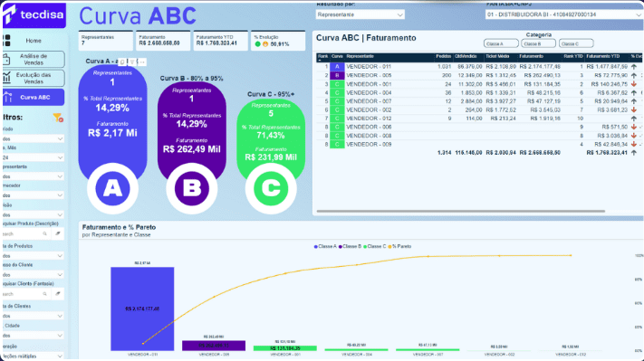Screen dimensions: 644x361
Task: Click the % Pareto legend swatch
Action: 389,247
